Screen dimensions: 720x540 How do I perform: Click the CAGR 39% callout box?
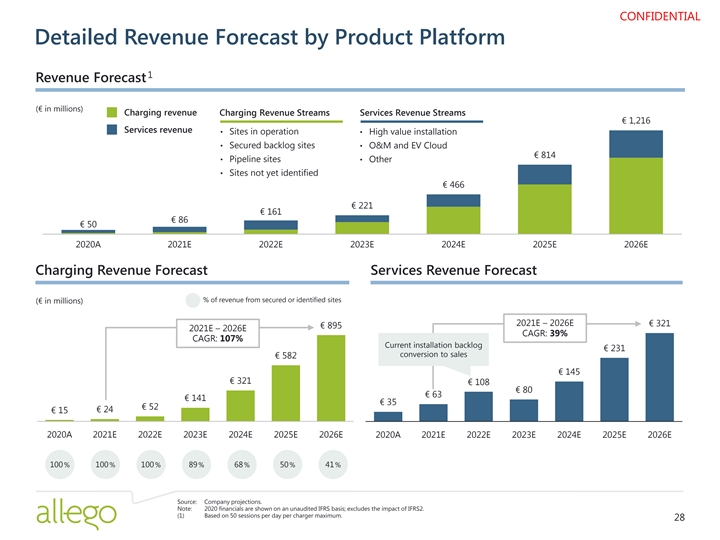coord(545,328)
